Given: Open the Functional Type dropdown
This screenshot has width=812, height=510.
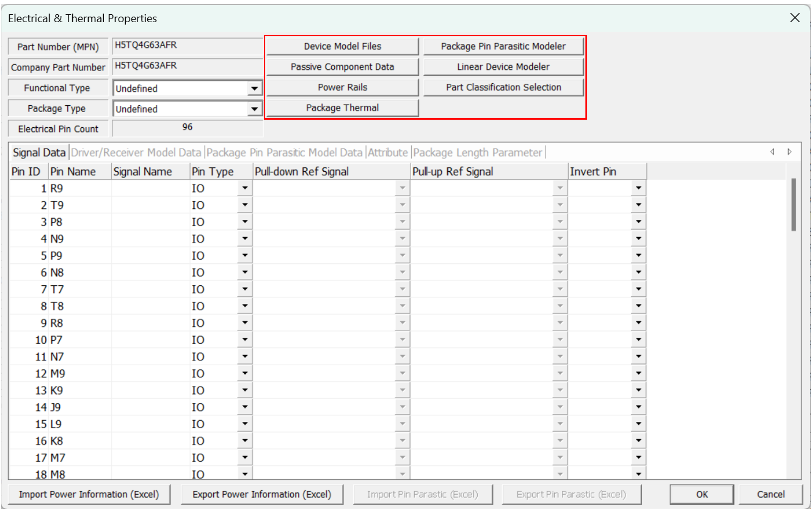Looking at the screenshot, I should (x=254, y=88).
